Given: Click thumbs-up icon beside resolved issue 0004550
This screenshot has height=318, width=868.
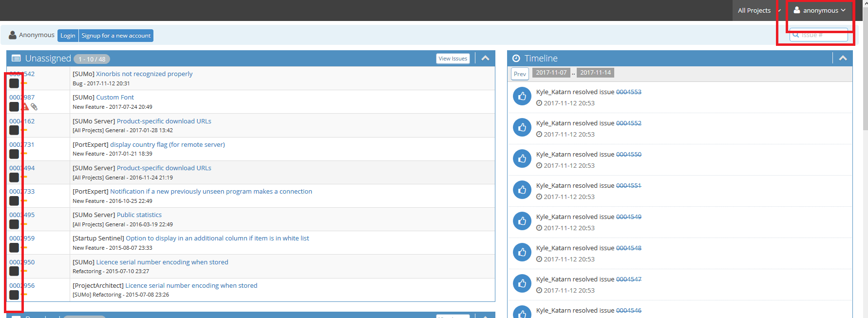Looking at the screenshot, I should (522, 159).
